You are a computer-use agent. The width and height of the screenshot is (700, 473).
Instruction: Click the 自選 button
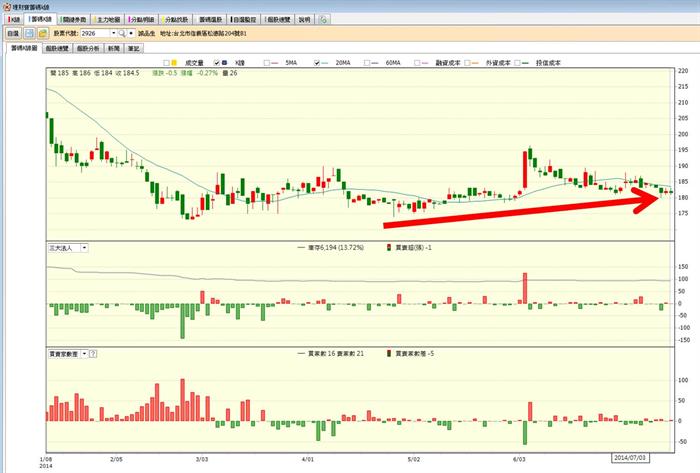13,33
